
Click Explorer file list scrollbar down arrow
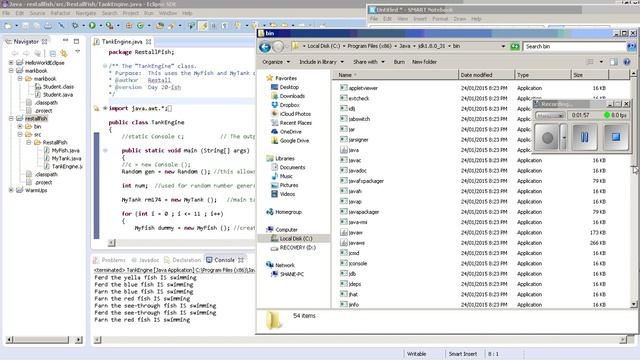[633, 304]
